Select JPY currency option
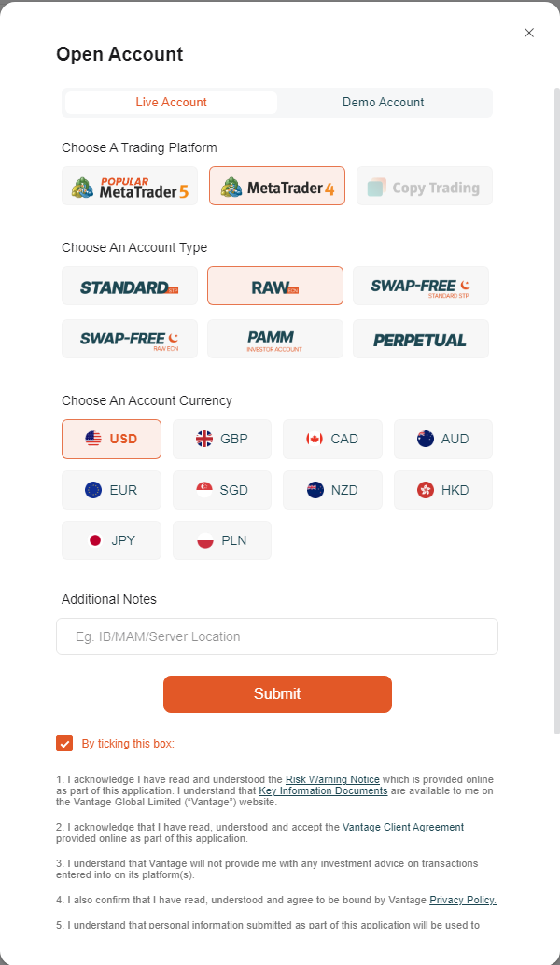The image size is (560, 965). coord(112,540)
